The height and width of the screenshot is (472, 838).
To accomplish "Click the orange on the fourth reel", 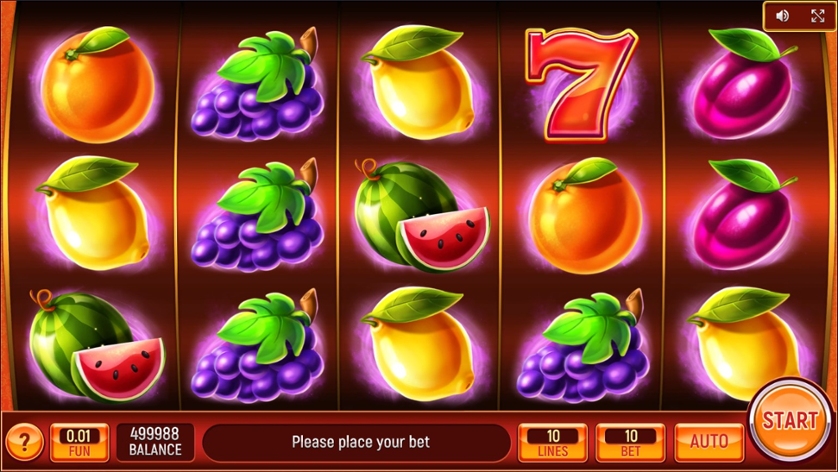I will [585, 215].
